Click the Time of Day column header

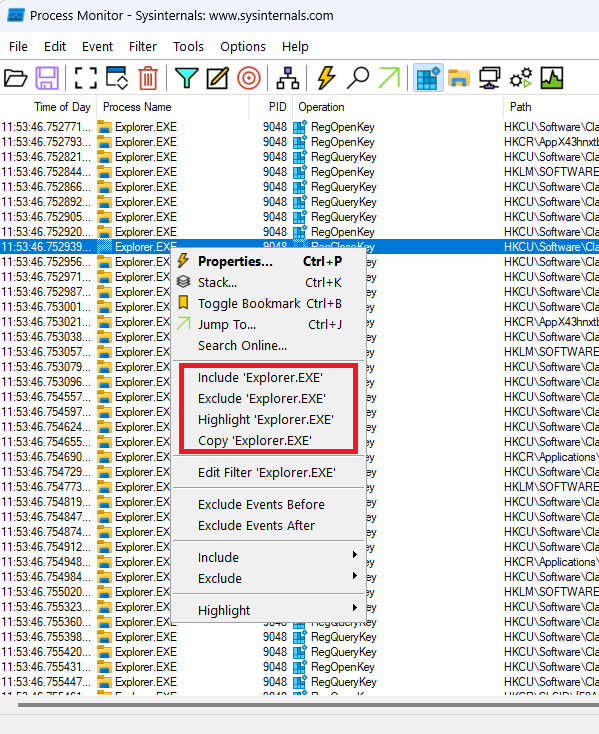48,107
